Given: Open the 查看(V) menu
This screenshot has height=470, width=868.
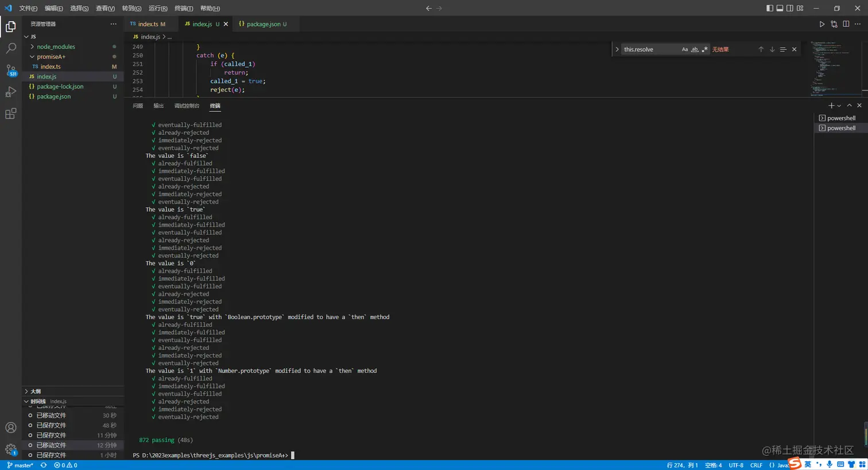Looking at the screenshot, I should click(105, 8).
